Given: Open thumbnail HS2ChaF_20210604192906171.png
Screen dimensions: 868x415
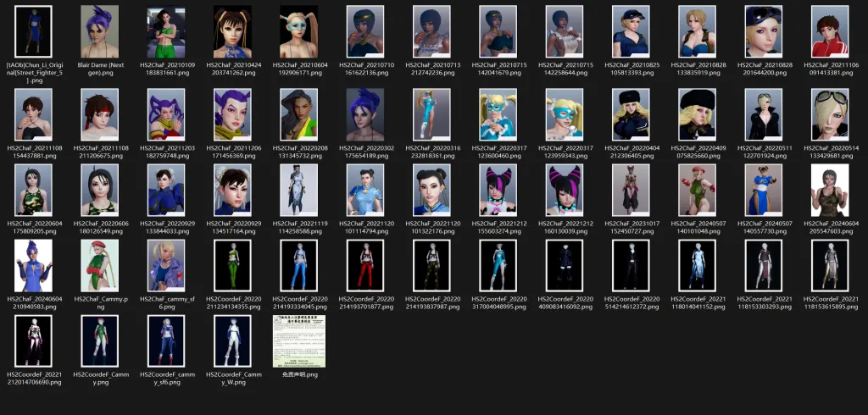Looking at the screenshot, I should 299,31.
